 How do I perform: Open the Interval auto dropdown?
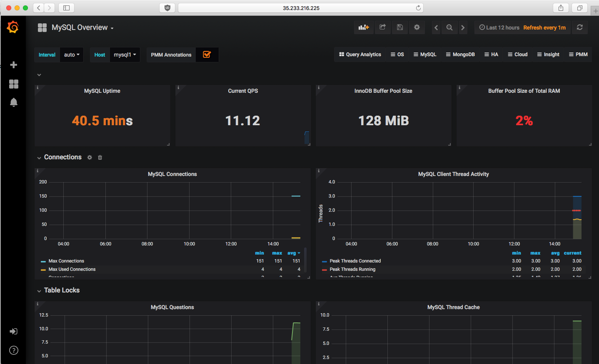(72, 55)
